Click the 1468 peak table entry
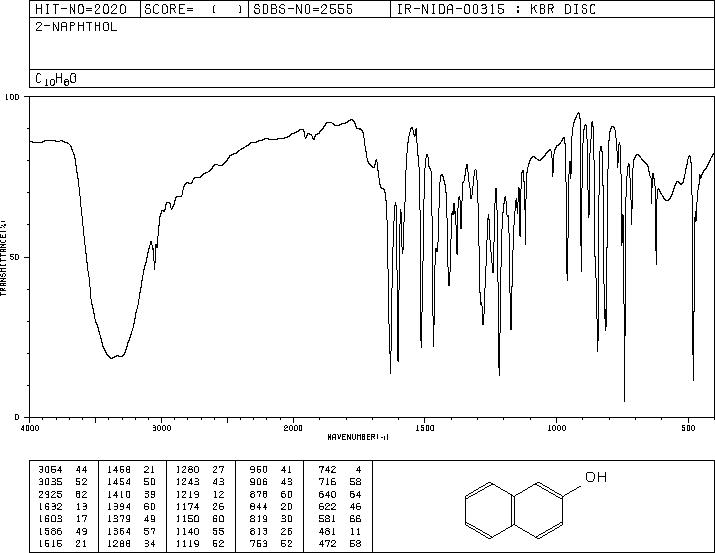715x553 pixels. (x=119, y=469)
